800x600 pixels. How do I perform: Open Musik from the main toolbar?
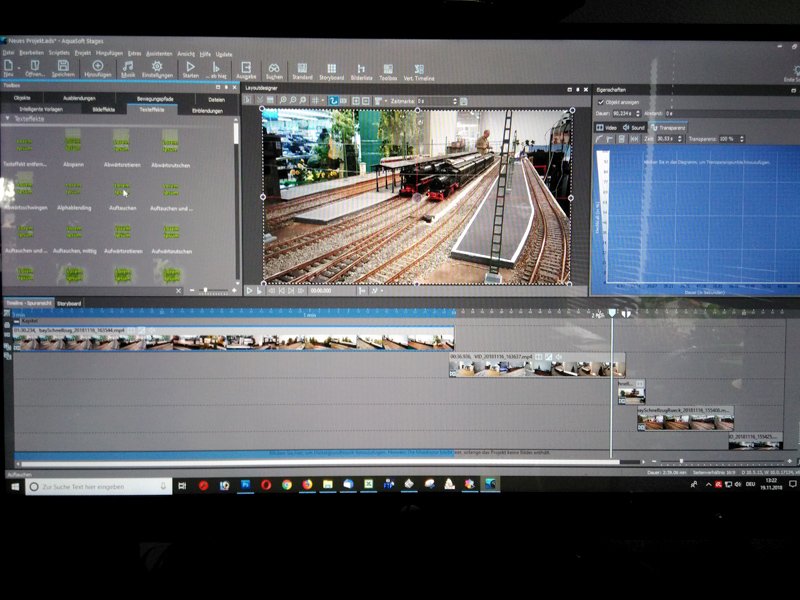(128, 67)
